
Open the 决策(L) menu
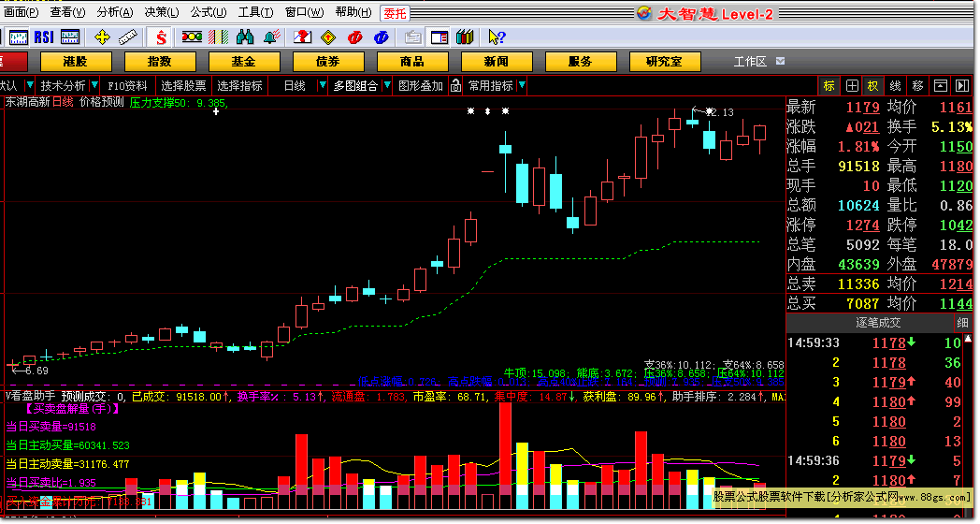[161, 12]
